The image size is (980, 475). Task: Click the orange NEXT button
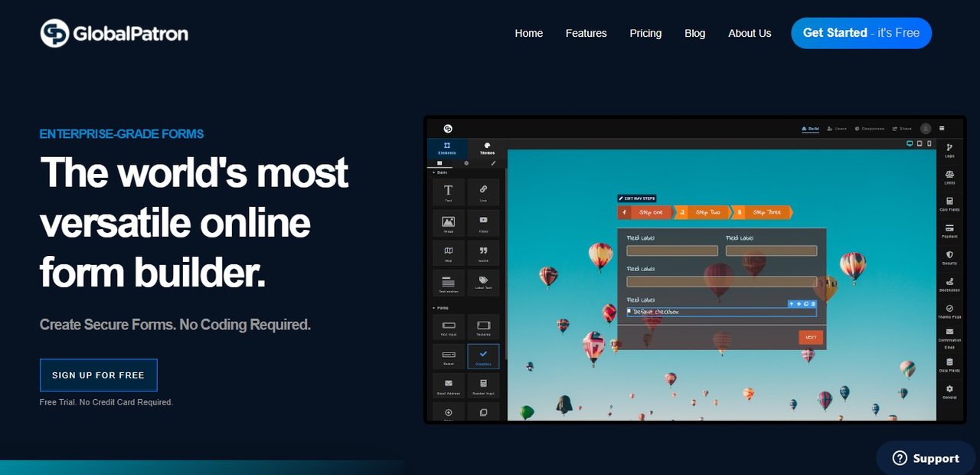click(x=811, y=337)
